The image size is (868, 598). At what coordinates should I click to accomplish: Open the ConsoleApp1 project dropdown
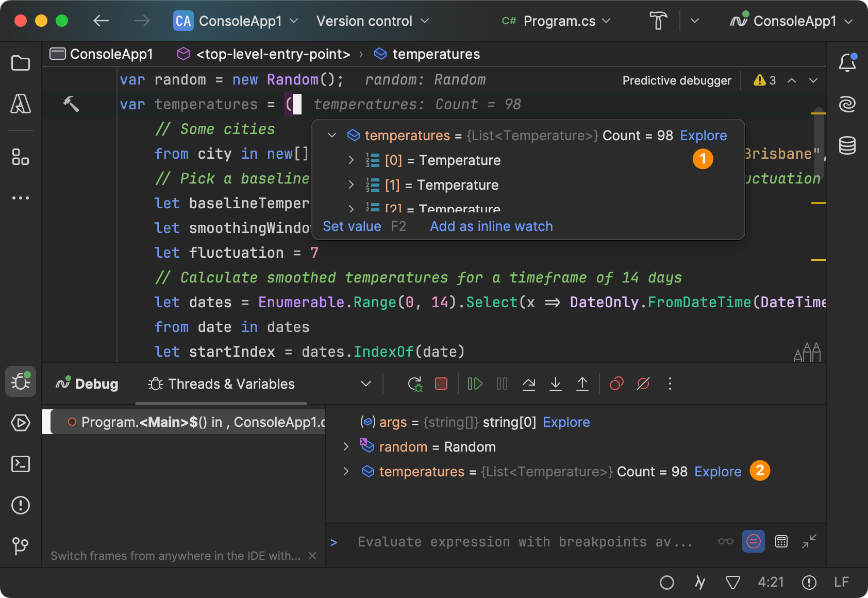click(236, 21)
